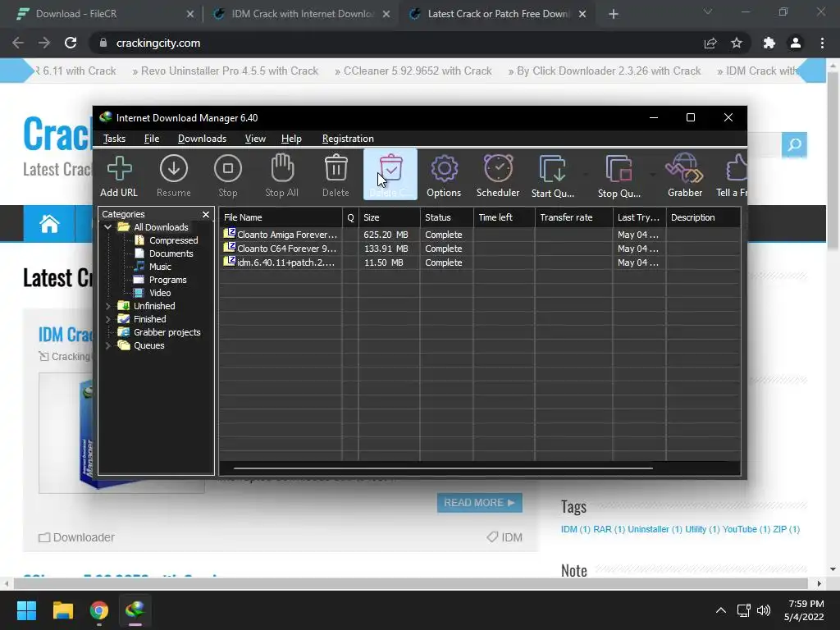Sort by File Name column header
The width and height of the screenshot is (840, 630).
tap(281, 217)
